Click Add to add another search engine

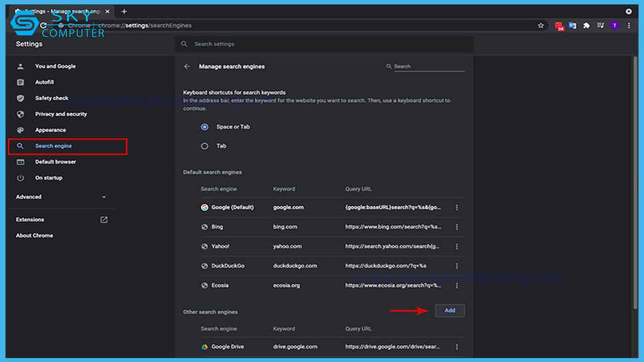(450, 311)
